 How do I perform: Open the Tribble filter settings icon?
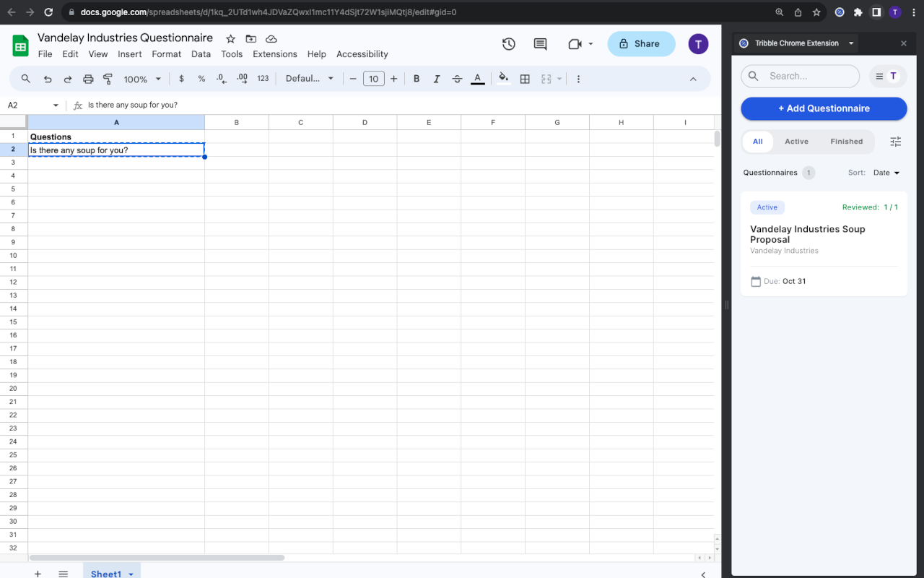[x=895, y=142]
